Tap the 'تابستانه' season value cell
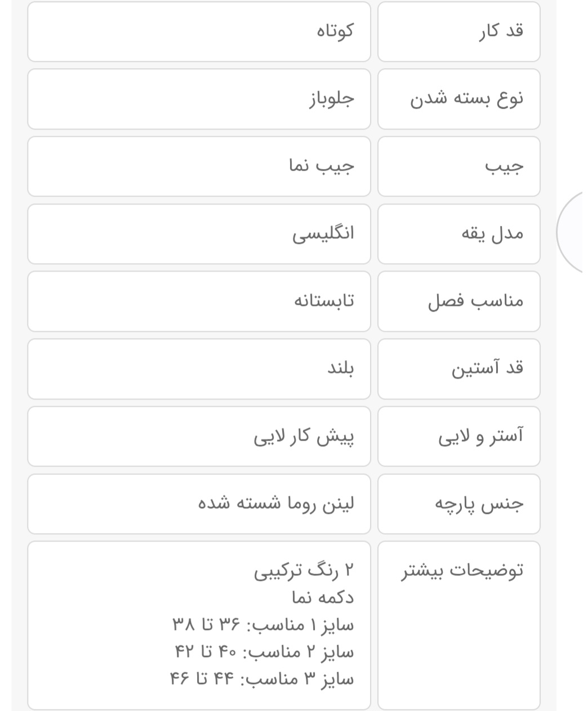Viewport: 588px width, 711px height. tap(199, 301)
